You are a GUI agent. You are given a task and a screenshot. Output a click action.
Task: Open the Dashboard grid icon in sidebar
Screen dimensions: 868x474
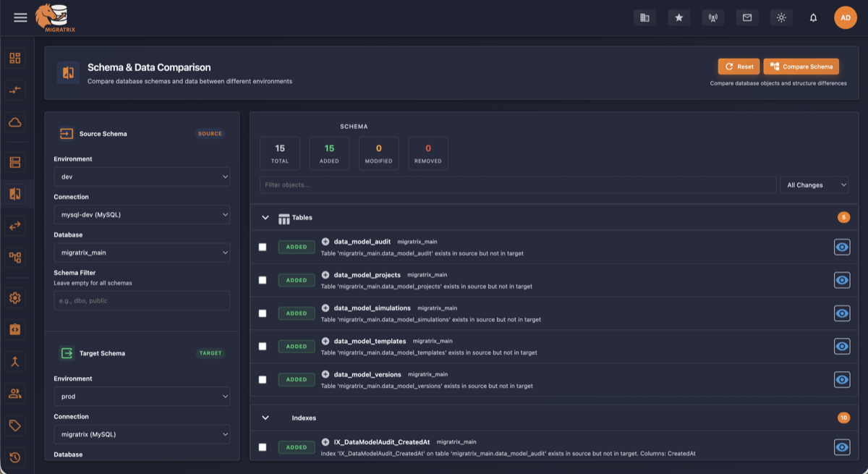[14, 57]
